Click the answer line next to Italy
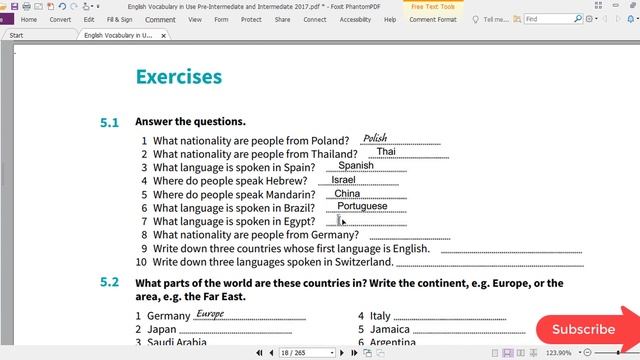The image size is (640, 360). 450,316
